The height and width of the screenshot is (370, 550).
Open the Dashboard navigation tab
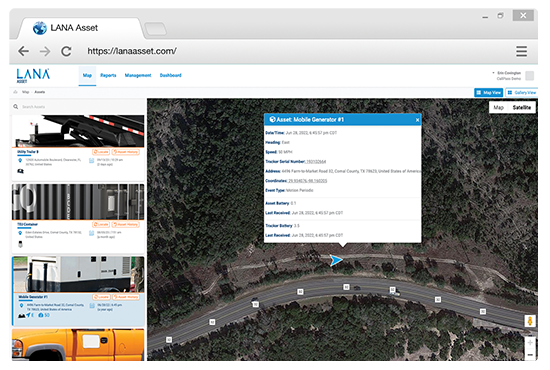170,75
